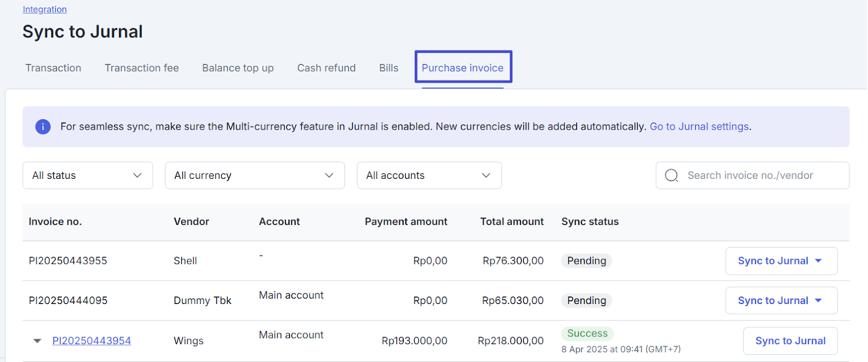Click the Total amount column header
868x362 pixels.
click(x=512, y=222)
